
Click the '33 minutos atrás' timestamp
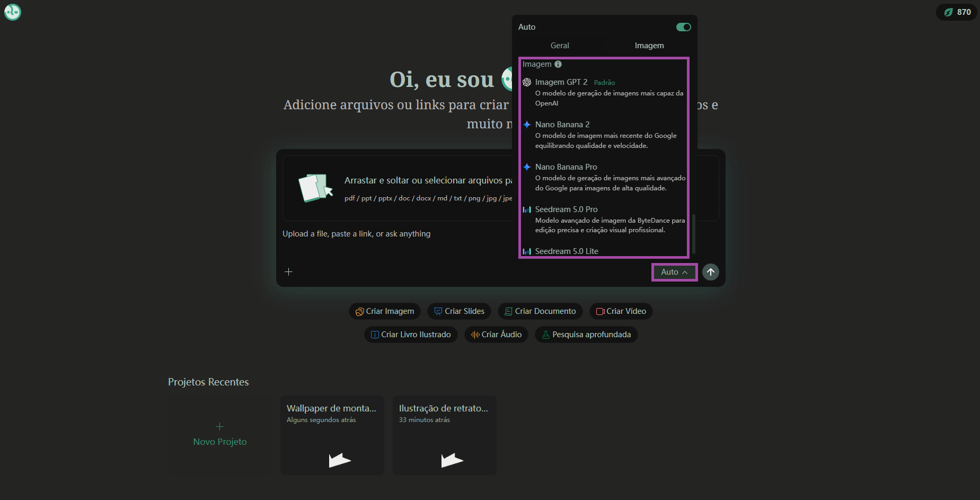pos(425,420)
